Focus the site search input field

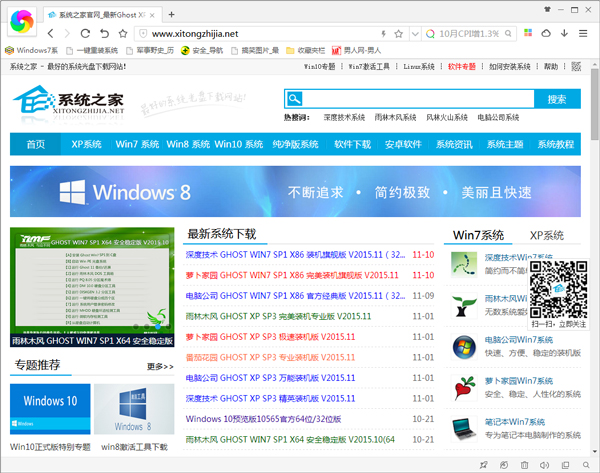point(418,99)
